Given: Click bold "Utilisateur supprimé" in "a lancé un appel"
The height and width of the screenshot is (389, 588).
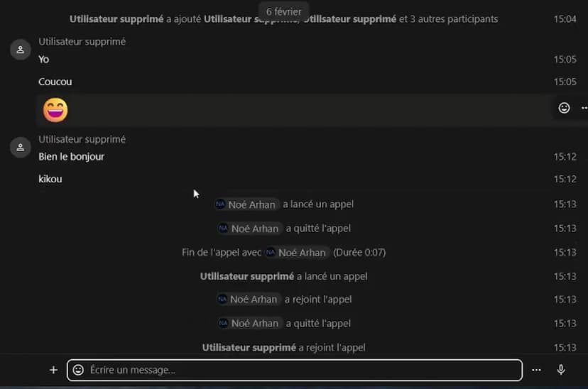Looking at the screenshot, I should tap(247, 276).
